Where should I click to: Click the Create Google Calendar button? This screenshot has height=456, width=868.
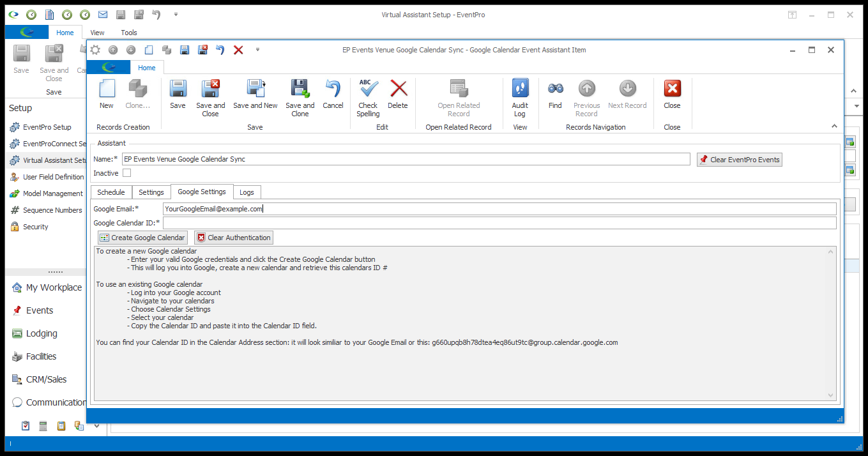[x=142, y=238]
